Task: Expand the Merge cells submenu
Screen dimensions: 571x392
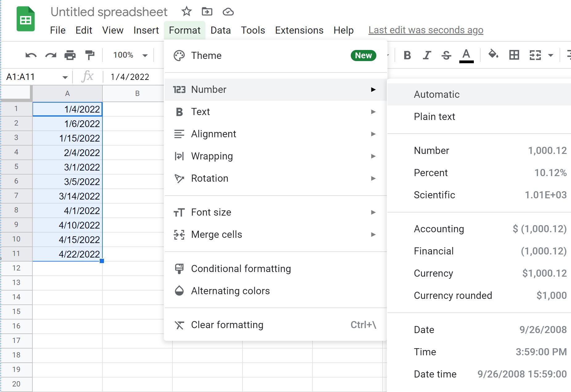Action: pyautogui.click(x=275, y=234)
